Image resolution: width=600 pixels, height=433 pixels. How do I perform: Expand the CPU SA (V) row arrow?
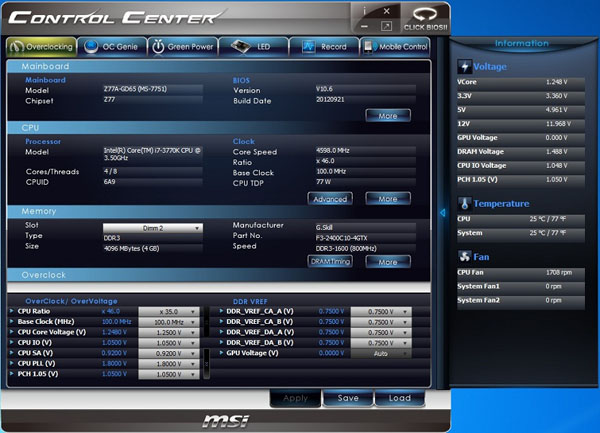click(x=12, y=353)
